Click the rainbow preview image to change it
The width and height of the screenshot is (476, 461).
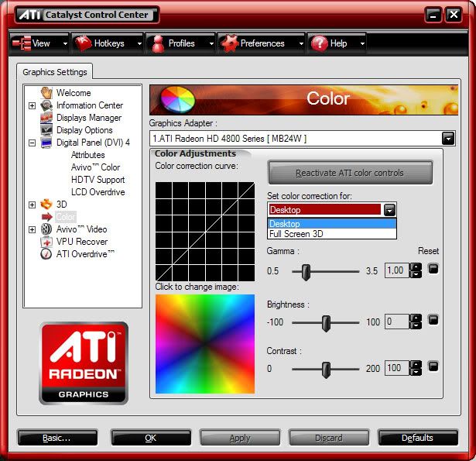(205, 344)
